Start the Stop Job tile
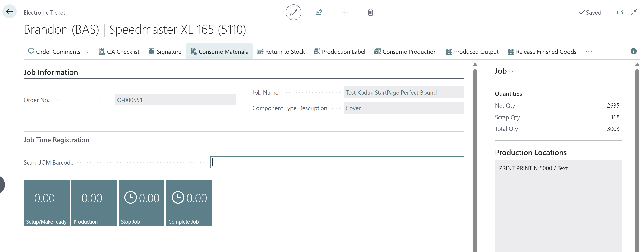 coord(141,203)
